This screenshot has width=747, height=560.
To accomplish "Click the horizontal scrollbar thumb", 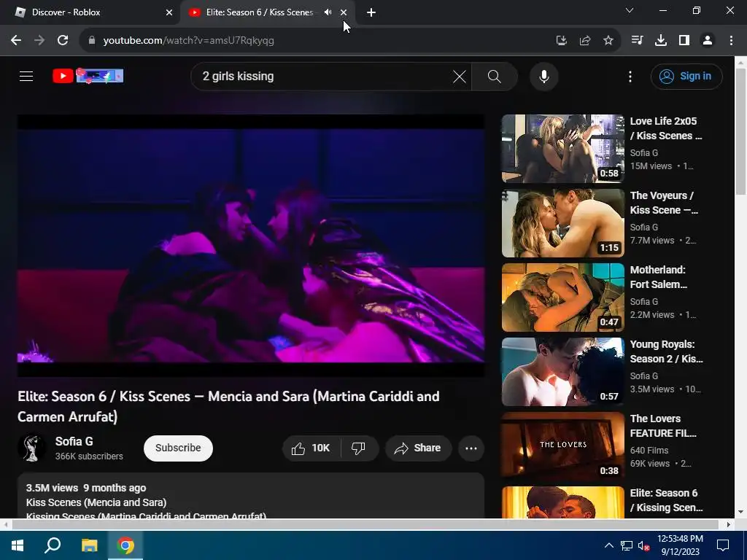I will point(365,524).
